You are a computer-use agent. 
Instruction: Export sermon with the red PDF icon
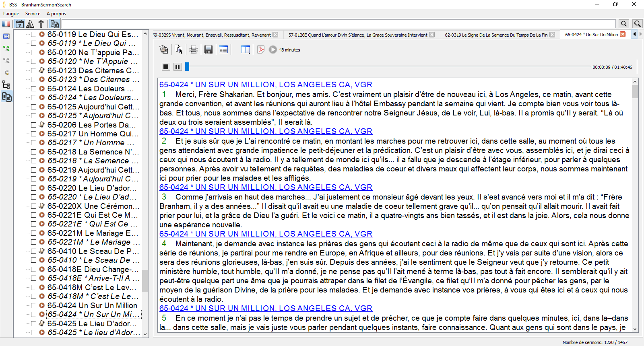[261, 49]
